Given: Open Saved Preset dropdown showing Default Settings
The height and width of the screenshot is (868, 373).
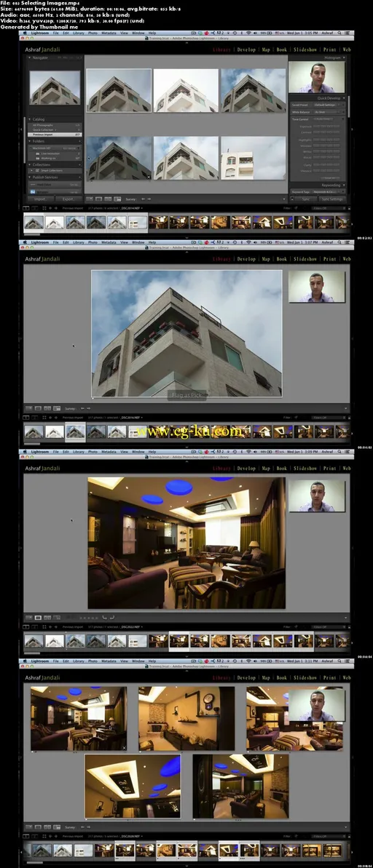Looking at the screenshot, I should (329, 105).
